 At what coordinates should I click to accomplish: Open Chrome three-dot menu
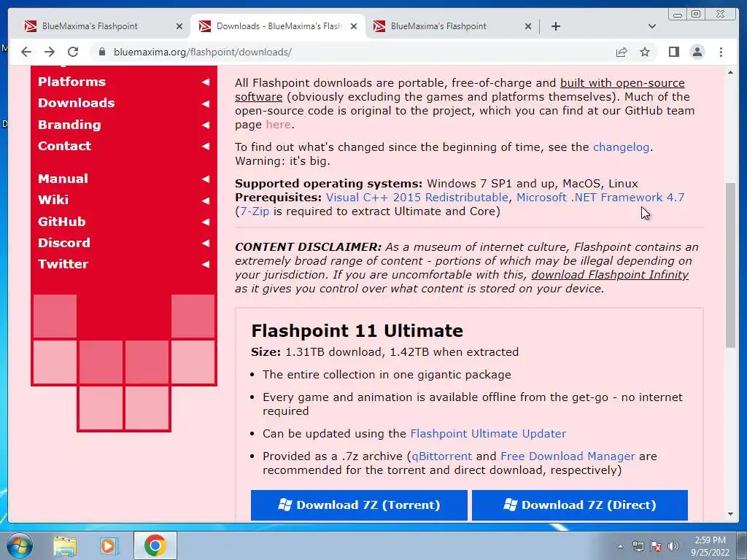[721, 52]
